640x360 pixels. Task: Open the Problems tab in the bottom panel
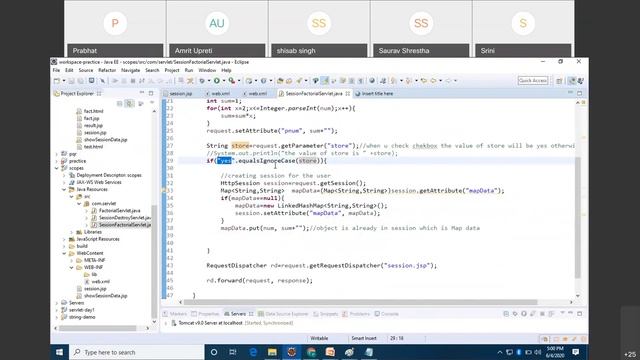click(x=356, y=314)
